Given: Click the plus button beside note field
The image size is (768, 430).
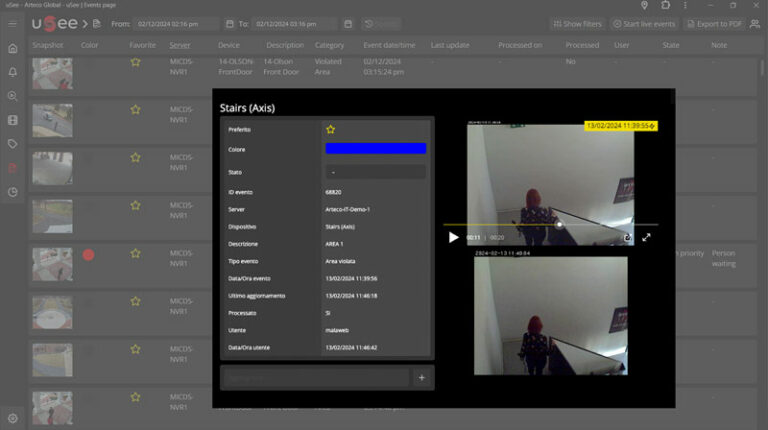Looking at the screenshot, I should (x=422, y=377).
